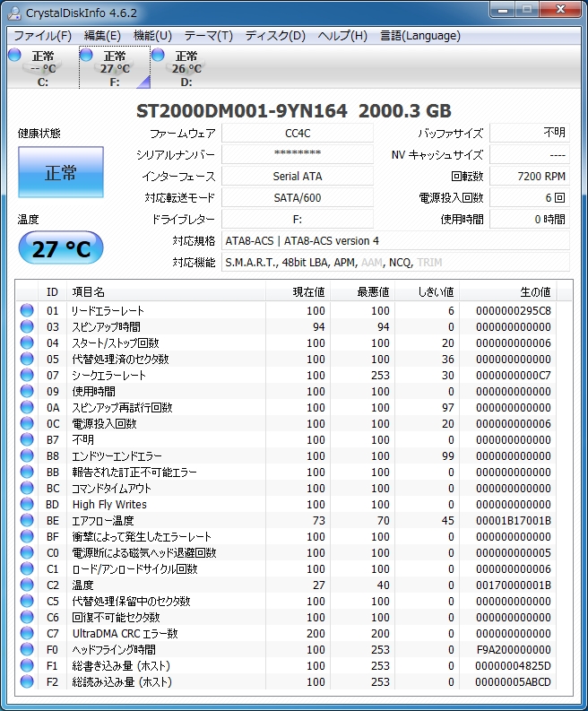Click status orb for F1 総書き込み量
Screen dimensions: 588x711
pyautogui.click(x=27, y=665)
